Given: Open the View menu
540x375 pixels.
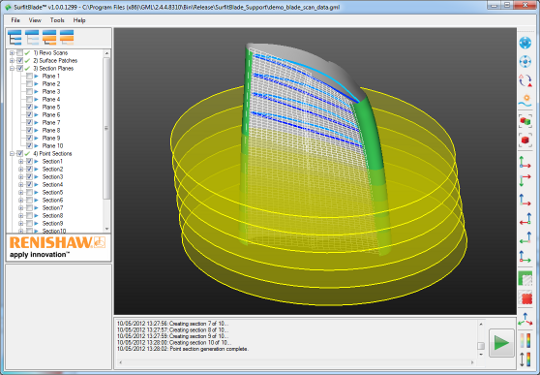Looking at the screenshot, I should [35, 20].
